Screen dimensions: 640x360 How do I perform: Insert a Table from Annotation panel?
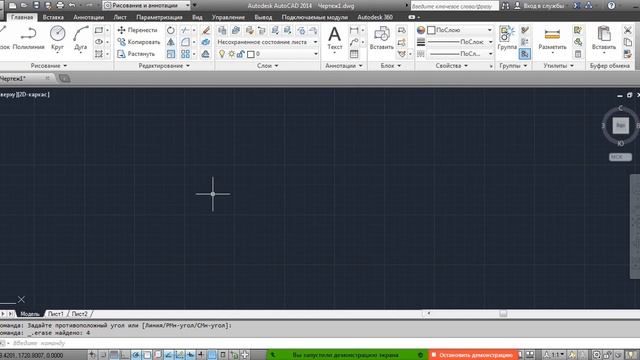click(354, 54)
